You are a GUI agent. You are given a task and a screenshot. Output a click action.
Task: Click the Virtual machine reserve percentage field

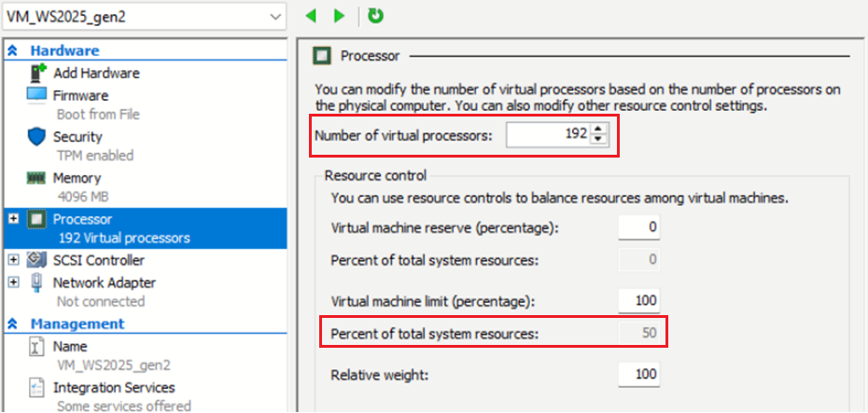pos(638,227)
